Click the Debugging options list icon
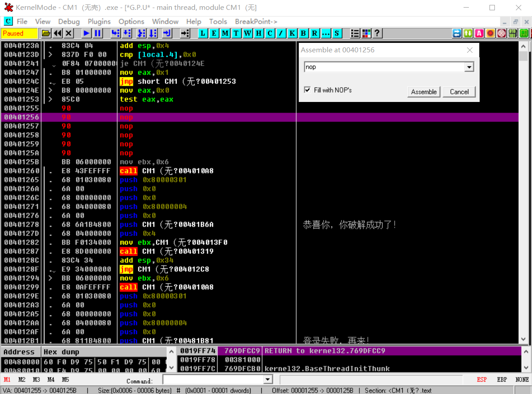 [x=355, y=33]
